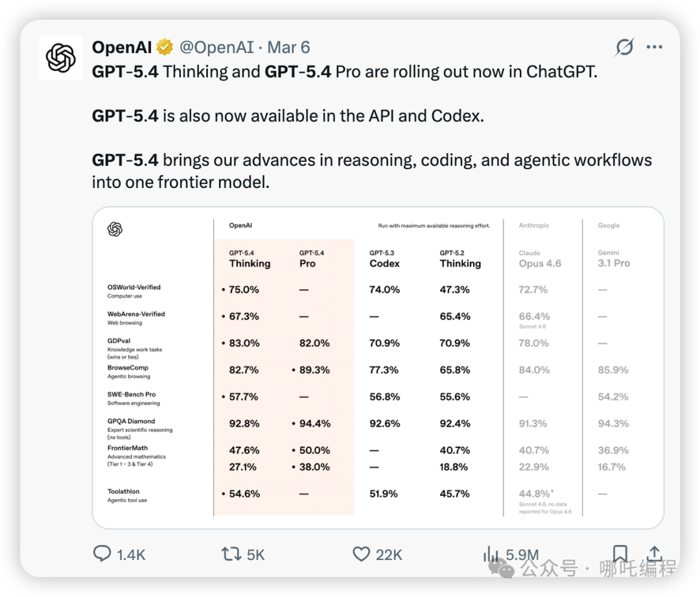Click the GPT-5.4 Thinking column header
The width and height of the screenshot is (700, 597).
point(250,259)
